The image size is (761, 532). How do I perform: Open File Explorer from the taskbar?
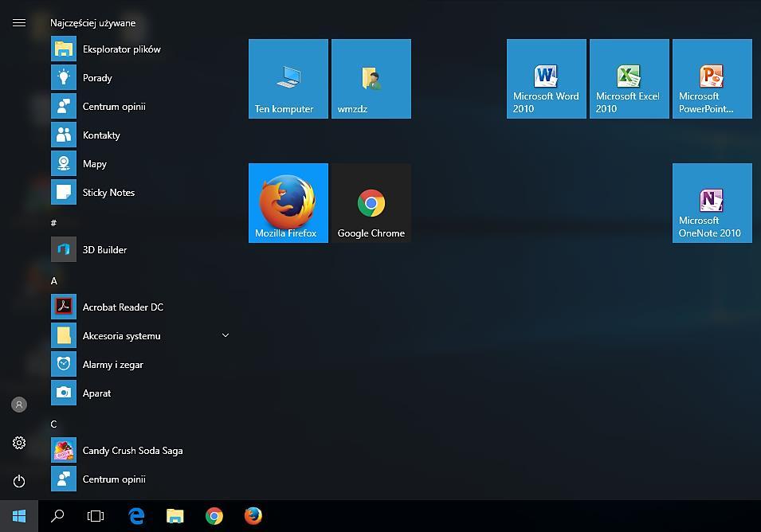(x=175, y=516)
